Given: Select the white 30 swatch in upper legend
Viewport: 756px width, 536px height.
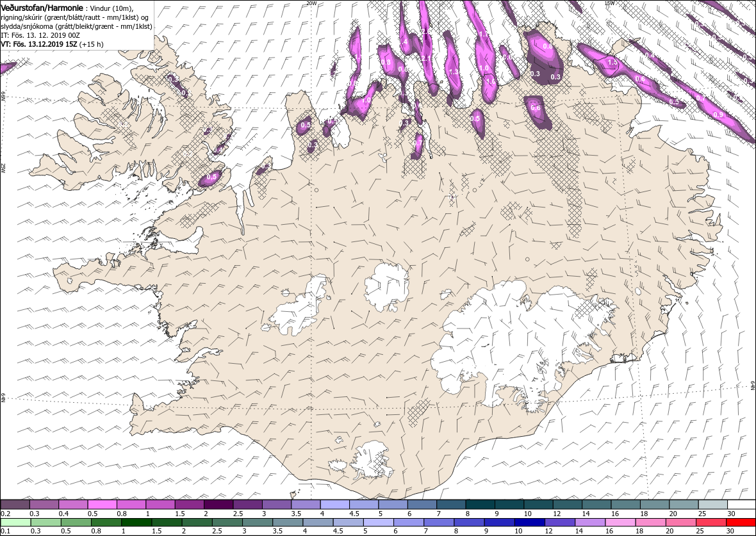Looking at the screenshot, I should pyautogui.click(x=741, y=505).
